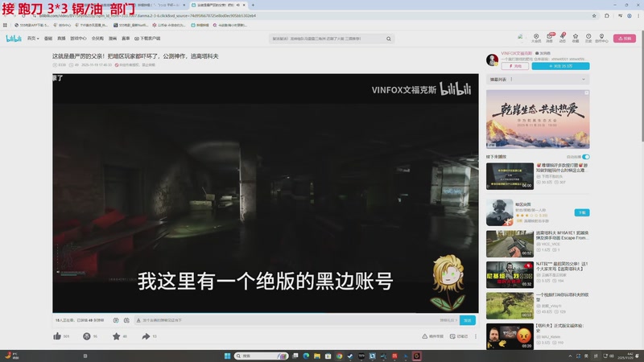Click the user avatar in the header
The image size is (644, 362).
click(x=520, y=38)
